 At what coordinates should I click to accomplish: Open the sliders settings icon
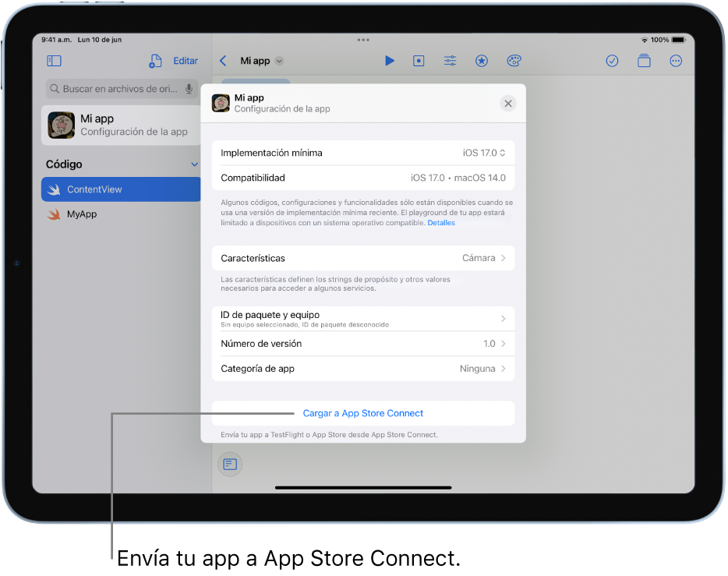click(x=450, y=61)
